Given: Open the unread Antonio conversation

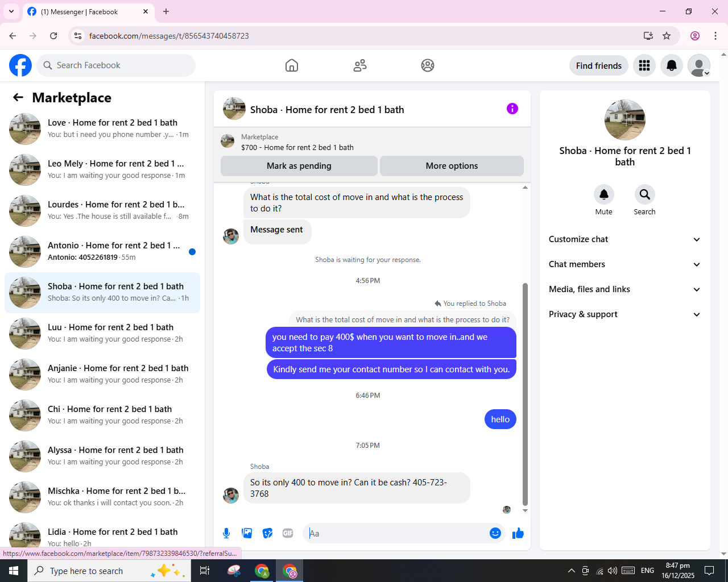Looking at the screenshot, I should click(102, 252).
